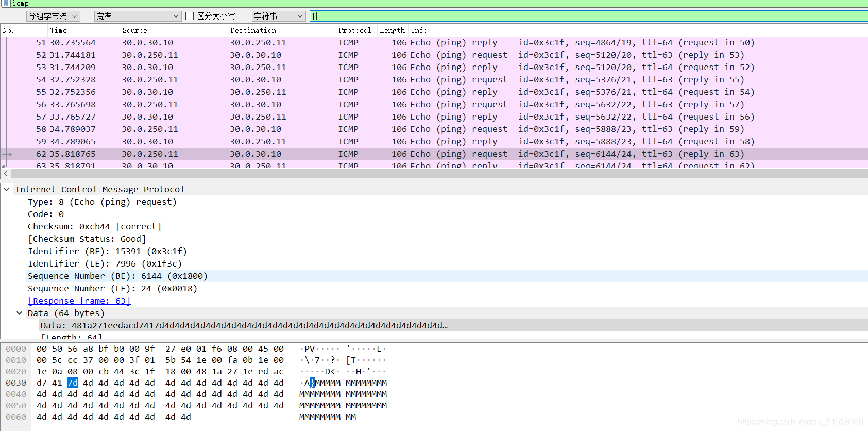Select Checksum: 0xcb44 [correct] field
The image size is (868, 431).
94,226
